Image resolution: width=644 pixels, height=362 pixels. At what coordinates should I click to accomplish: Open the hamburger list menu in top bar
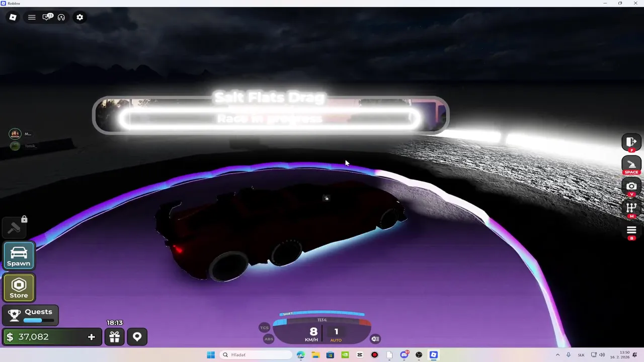coord(32,17)
